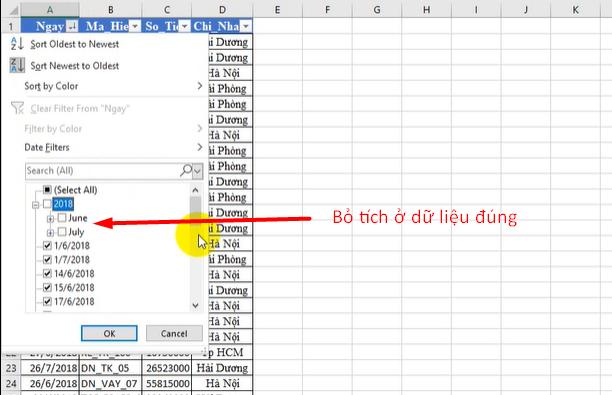Image resolution: width=612 pixels, height=395 pixels.
Task: Select column B header
Action: pos(110,10)
